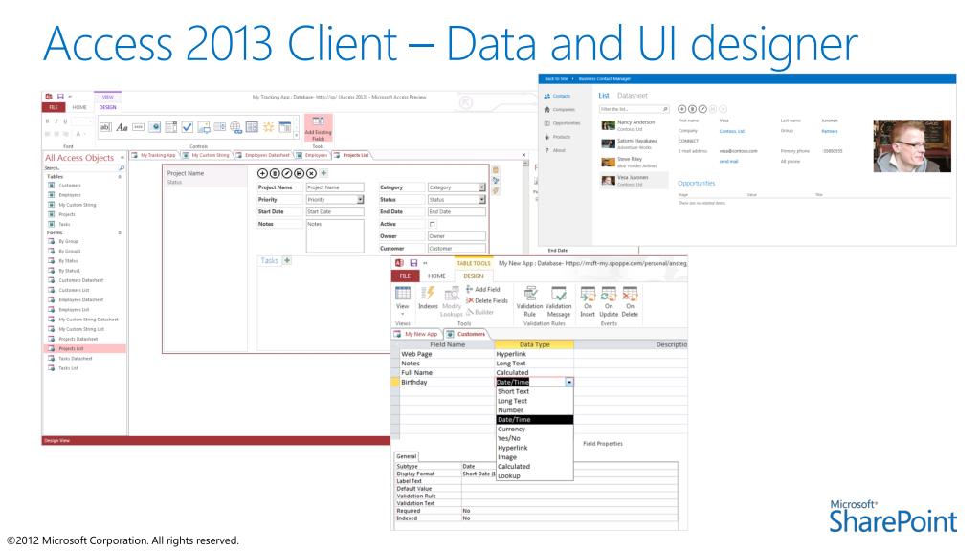Click the On Update event icon

tap(609, 301)
